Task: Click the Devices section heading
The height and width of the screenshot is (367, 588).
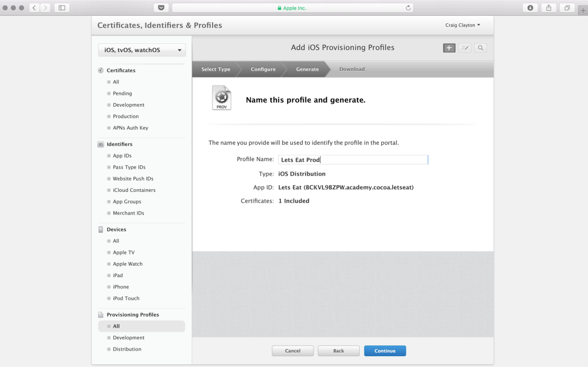Action: coord(117,229)
